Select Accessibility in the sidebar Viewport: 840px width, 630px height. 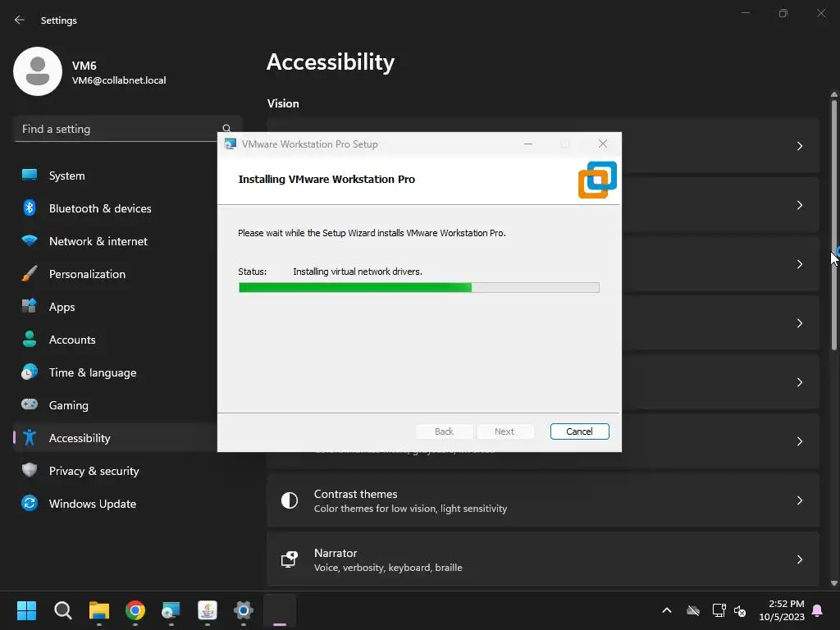115,438
